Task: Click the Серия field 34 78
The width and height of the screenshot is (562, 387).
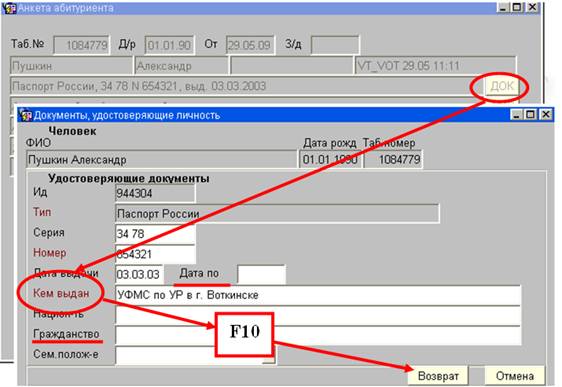Action: tap(155, 234)
